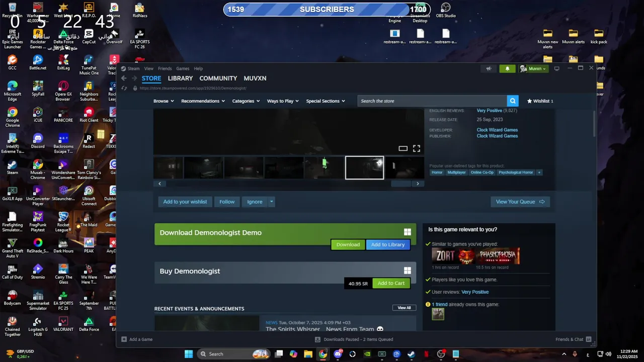Select the Microsoft Edge desktop icon
The width and height of the screenshot is (644, 362).
pyautogui.click(x=13, y=90)
